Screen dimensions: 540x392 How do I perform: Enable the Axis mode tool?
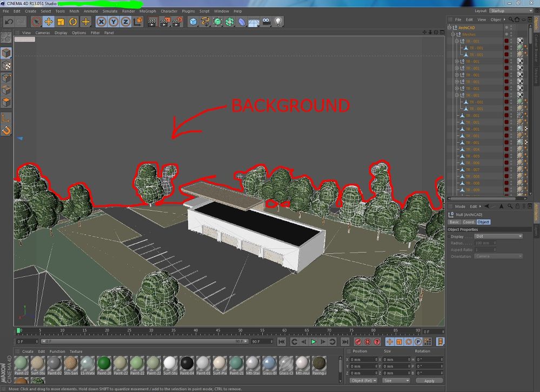[6, 118]
